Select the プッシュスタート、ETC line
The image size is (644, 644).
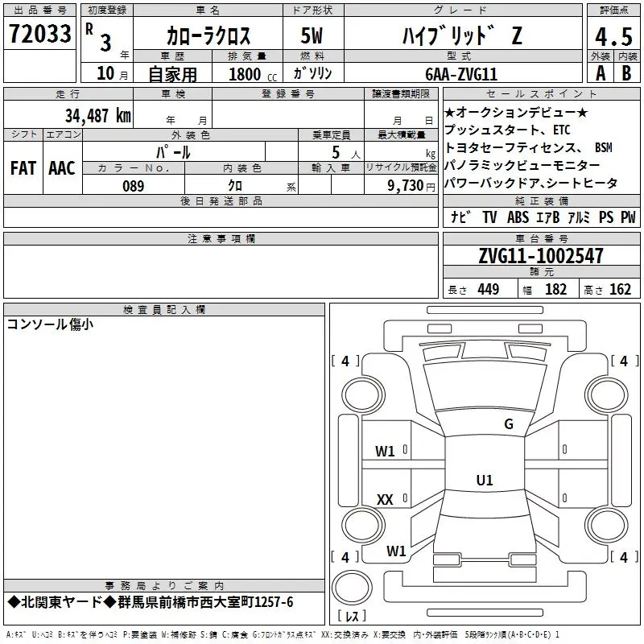pos(507,130)
